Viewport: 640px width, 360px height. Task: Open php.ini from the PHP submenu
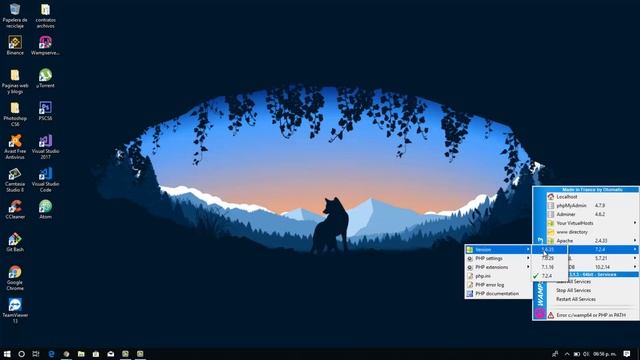pos(498,276)
